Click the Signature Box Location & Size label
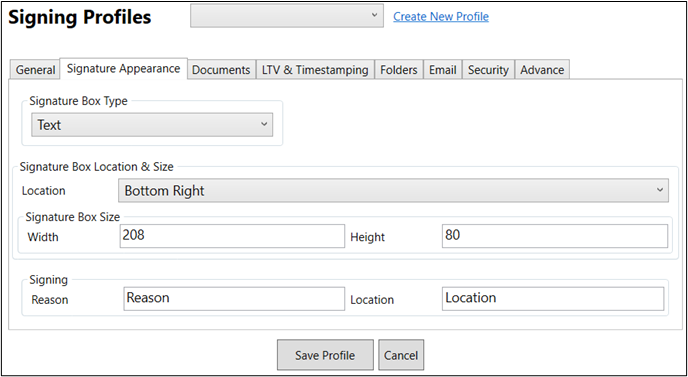Viewport: 688px width, 377px height. [x=97, y=167]
